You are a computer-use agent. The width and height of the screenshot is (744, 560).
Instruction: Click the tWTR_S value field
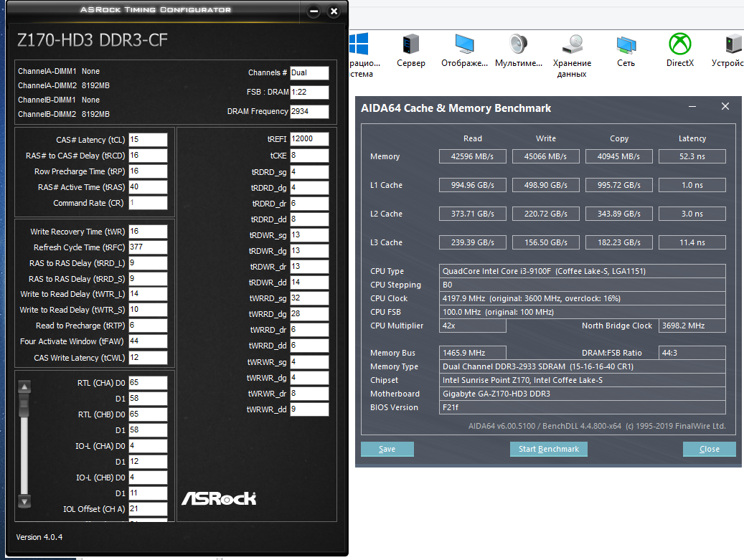[x=148, y=310]
